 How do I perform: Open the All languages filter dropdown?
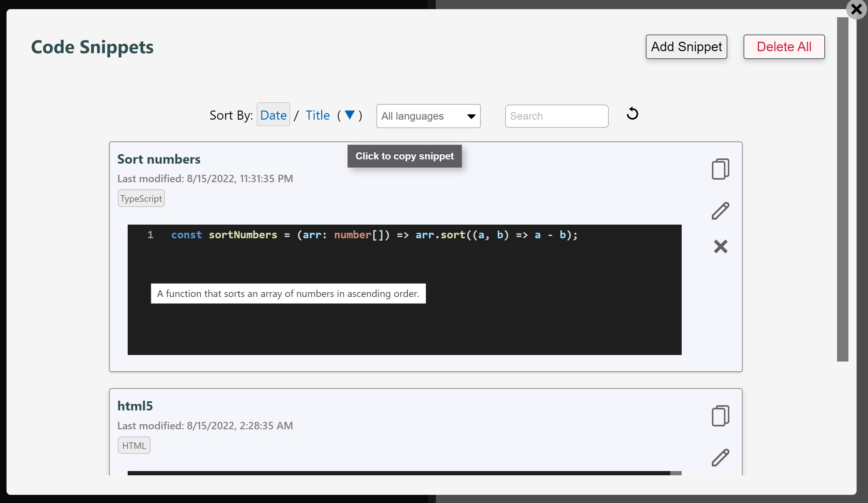(x=428, y=116)
